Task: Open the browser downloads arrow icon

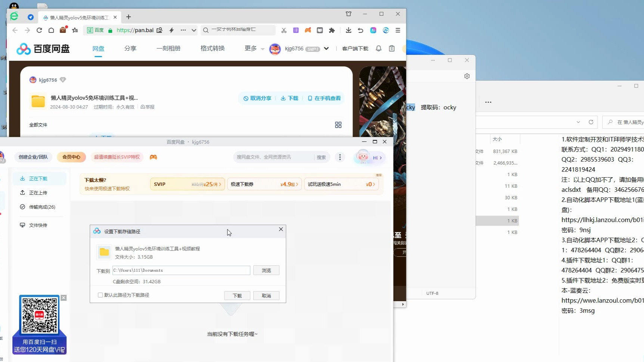Action: 349,30
